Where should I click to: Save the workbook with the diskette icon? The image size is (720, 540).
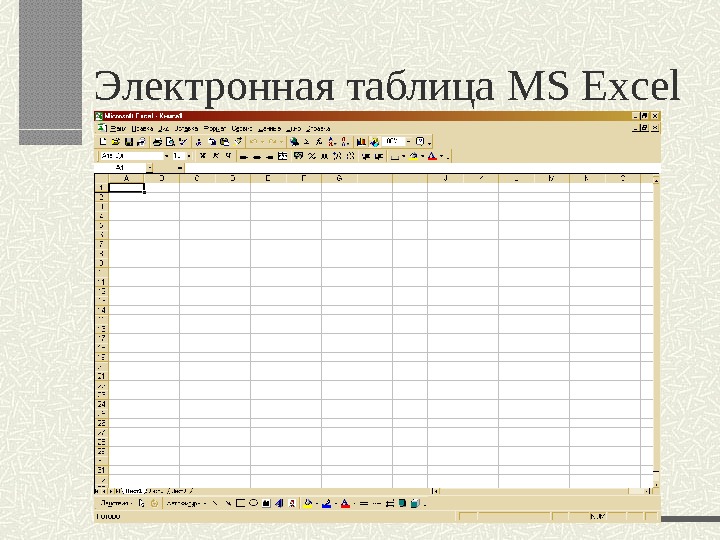pos(129,142)
